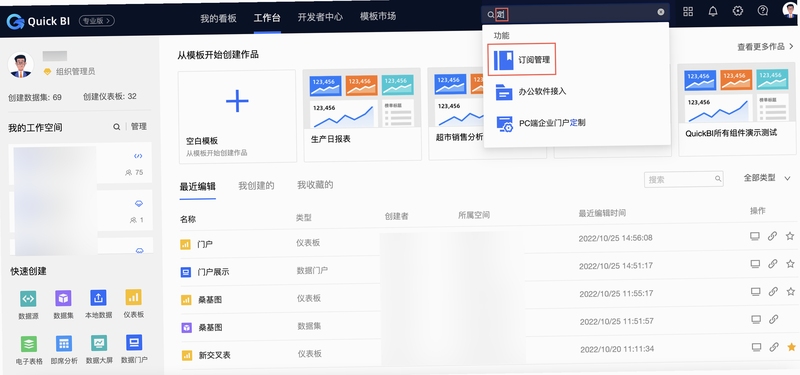Open the settings gear in header
The width and height of the screenshot is (800, 375).
pos(738,11)
